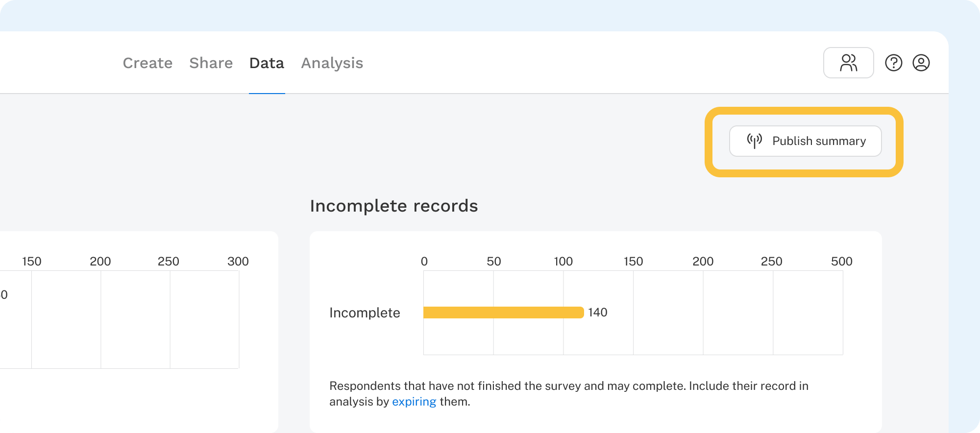Click the yellow Incomplete bar in chart
The height and width of the screenshot is (433, 980).
(503, 313)
